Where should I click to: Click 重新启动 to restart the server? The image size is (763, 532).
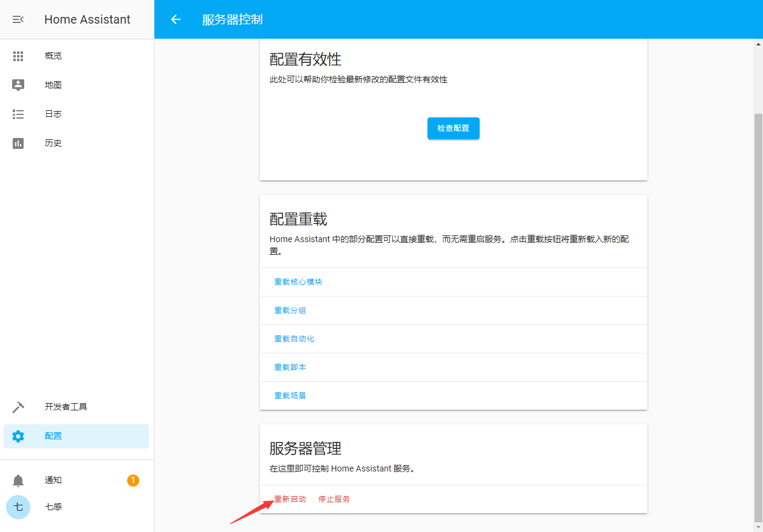click(290, 499)
